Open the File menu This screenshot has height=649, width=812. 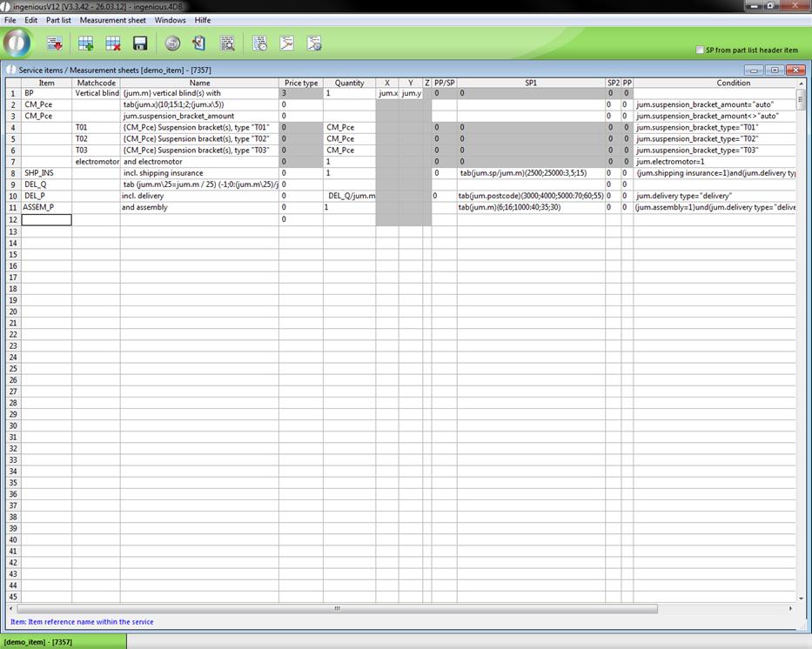point(10,20)
